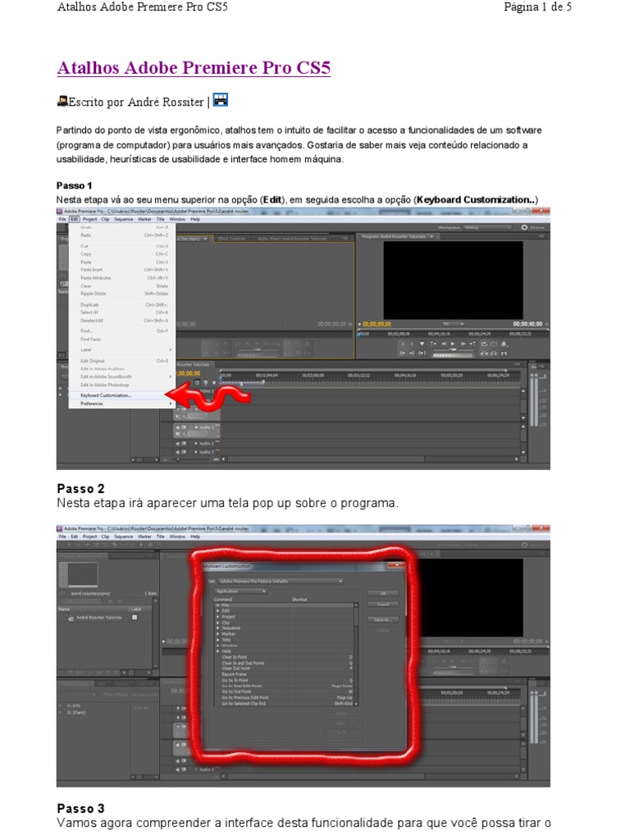The width and height of the screenshot is (630, 840).
Task: Click step back button in Passo 1 monitor
Action: [x=444, y=344]
